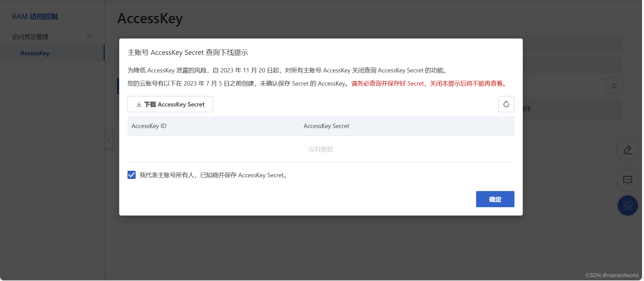Click the AccessKey page heading
644x281 pixels.
tap(150, 19)
